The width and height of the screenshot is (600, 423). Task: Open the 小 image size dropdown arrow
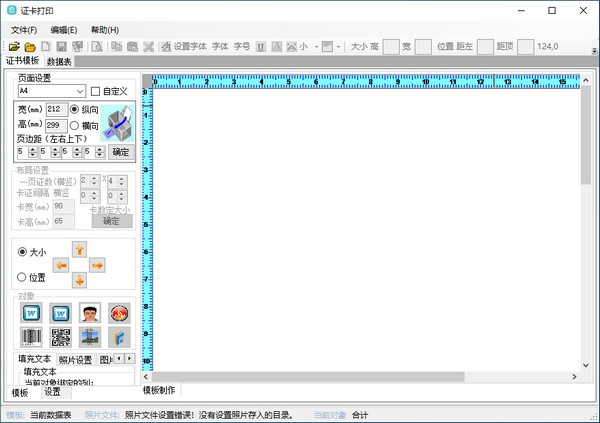[x=316, y=47]
